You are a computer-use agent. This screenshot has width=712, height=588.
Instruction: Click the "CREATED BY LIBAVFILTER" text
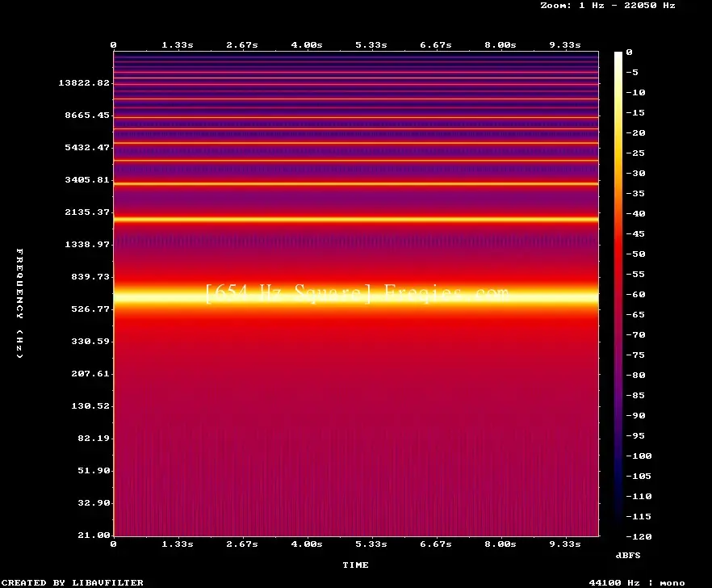[73, 582]
